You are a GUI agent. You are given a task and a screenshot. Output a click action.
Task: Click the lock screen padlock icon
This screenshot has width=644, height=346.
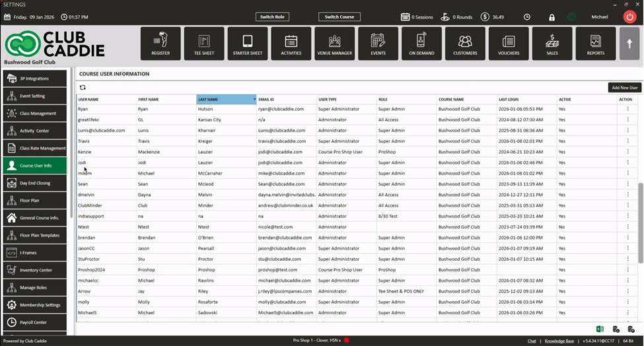click(x=552, y=17)
